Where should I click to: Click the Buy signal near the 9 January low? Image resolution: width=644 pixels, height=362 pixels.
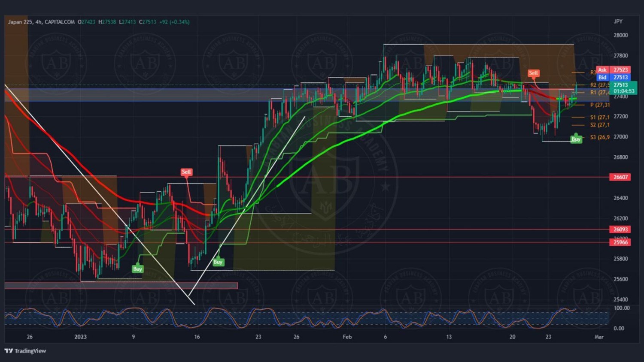click(x=137, y=269)
